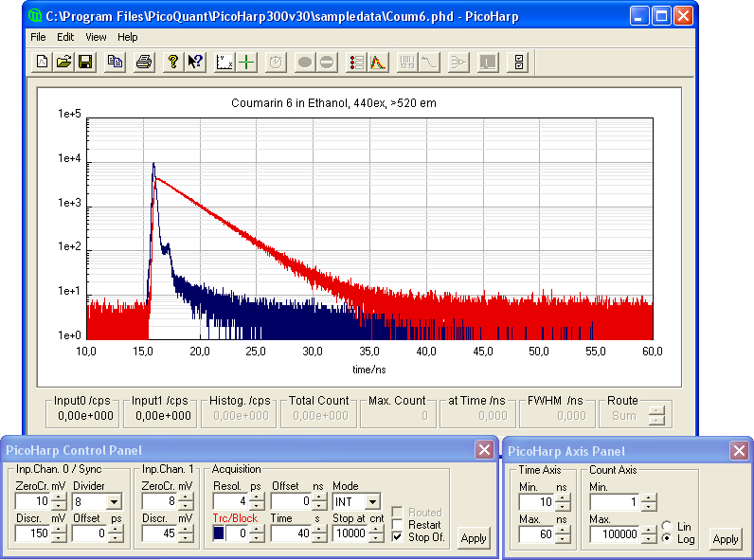Print the histogram using the printer icon
The image size is (754, 560).
pos(144,62)
